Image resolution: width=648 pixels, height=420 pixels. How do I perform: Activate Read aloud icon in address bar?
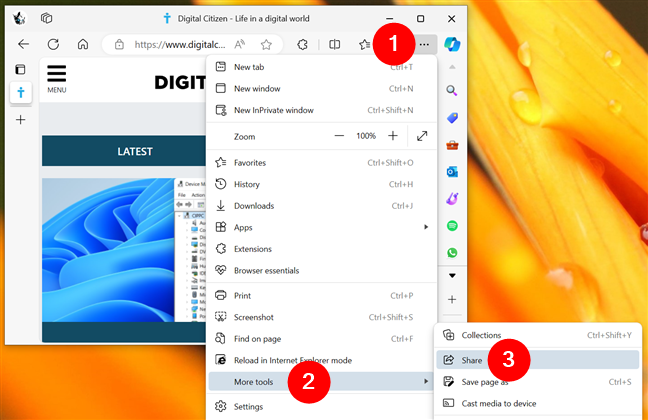coord(240,44)
